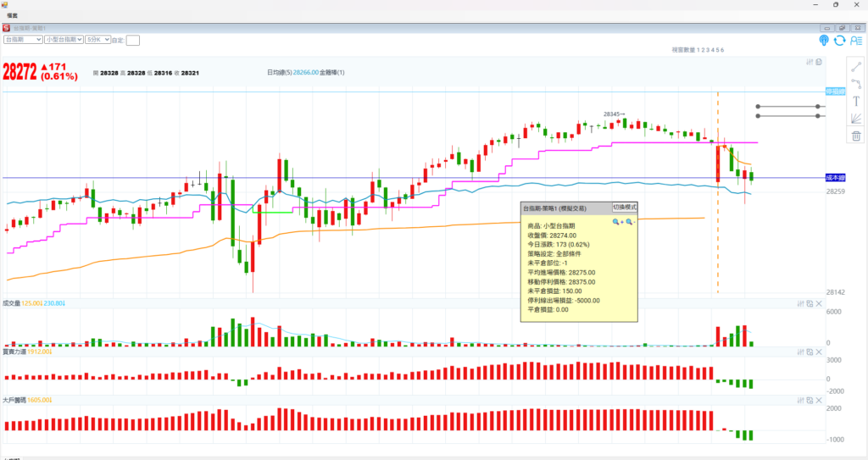Click the trash icon to delete drawings

856,136
